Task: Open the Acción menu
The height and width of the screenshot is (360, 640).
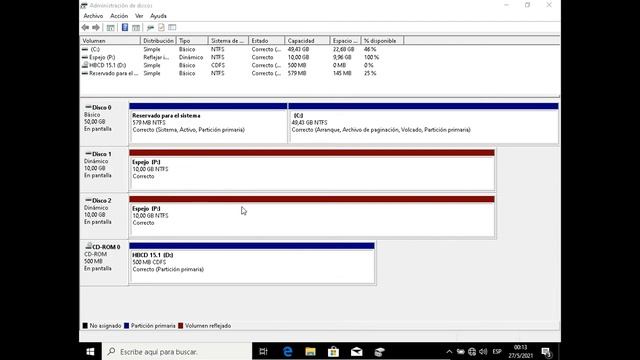Action: pyautogui.click(x=119, y=16)
